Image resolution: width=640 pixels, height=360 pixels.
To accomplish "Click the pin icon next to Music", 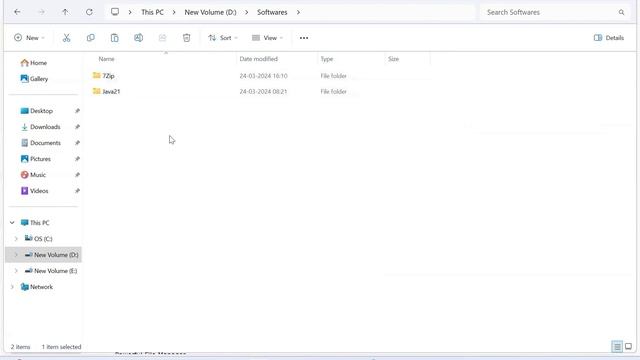I will pos(77,175).
